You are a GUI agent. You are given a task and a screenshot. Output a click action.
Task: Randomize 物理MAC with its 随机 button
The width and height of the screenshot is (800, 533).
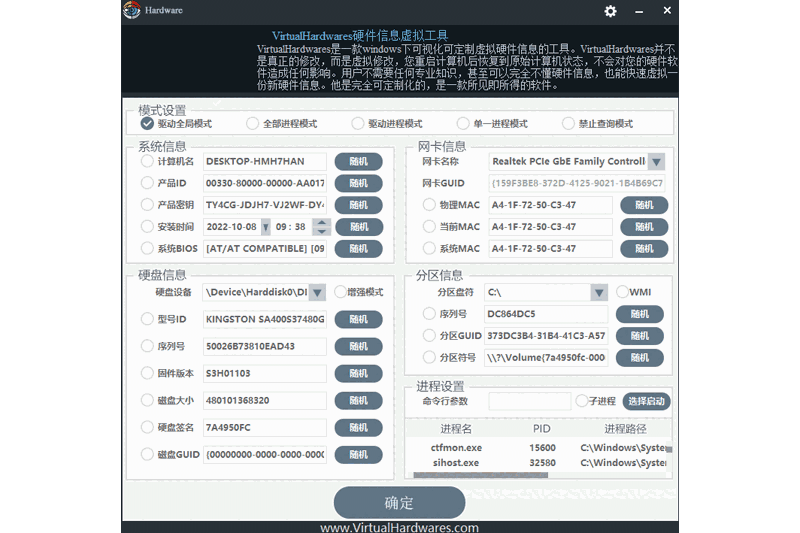click(643, 205)
